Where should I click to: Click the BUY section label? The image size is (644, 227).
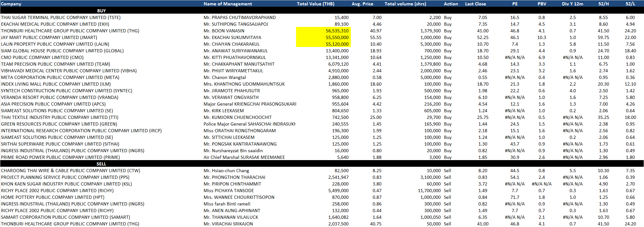tap(101, 11)
